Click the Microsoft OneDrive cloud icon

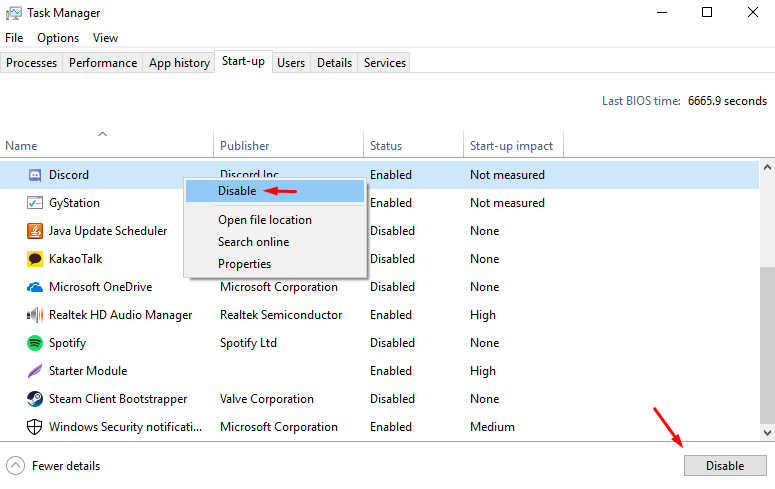(x=35, y=287)
